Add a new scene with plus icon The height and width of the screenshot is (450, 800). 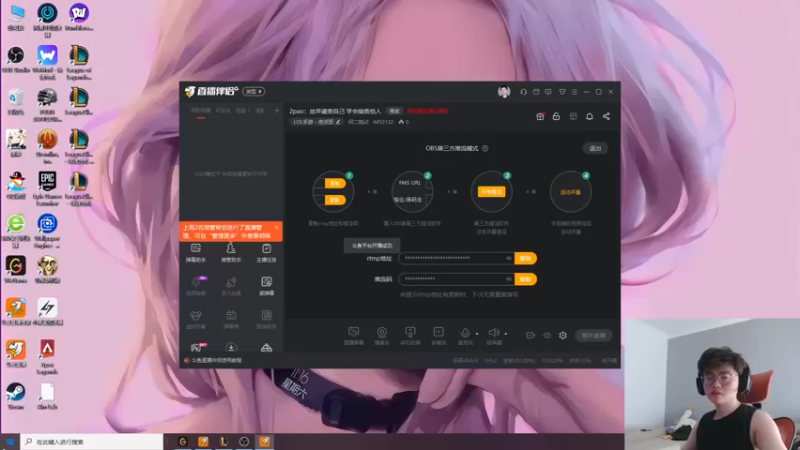[277, 111]
